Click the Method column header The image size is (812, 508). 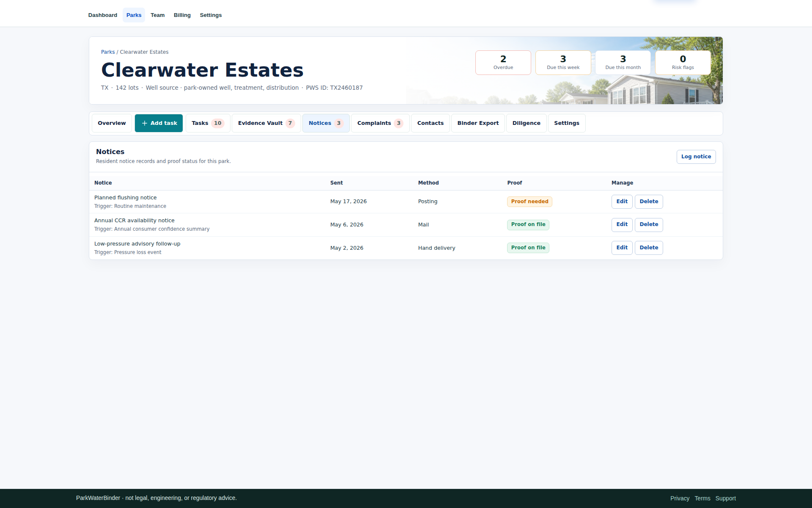tap(428, 183)
